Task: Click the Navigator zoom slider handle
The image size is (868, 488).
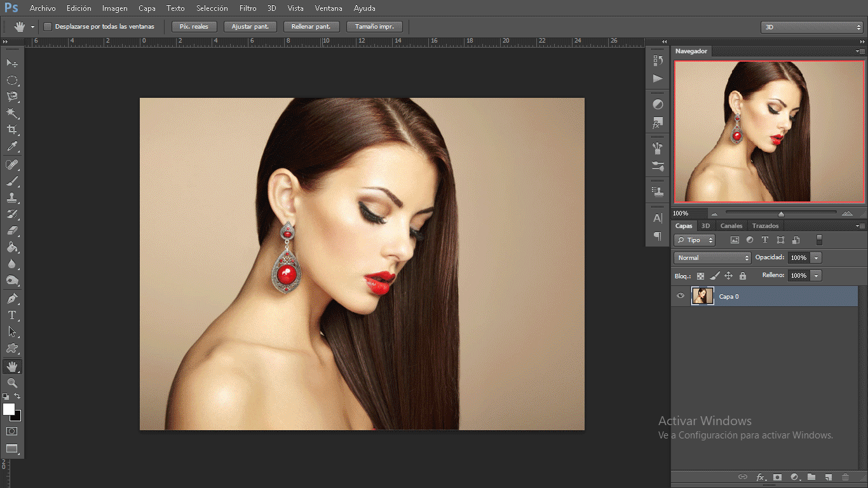Action: pyautogui.click(x=781, y=214)
